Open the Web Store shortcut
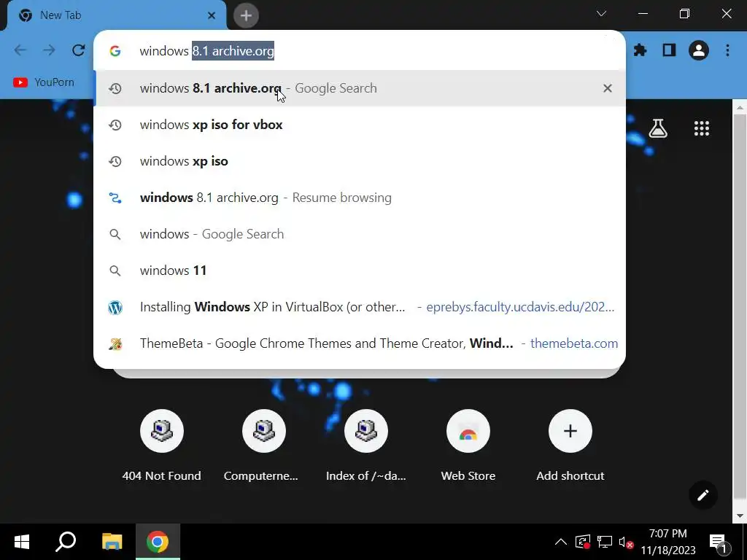The width and height of the screenshot is (747, 560). pyautogui.click(x=468, y=446)
